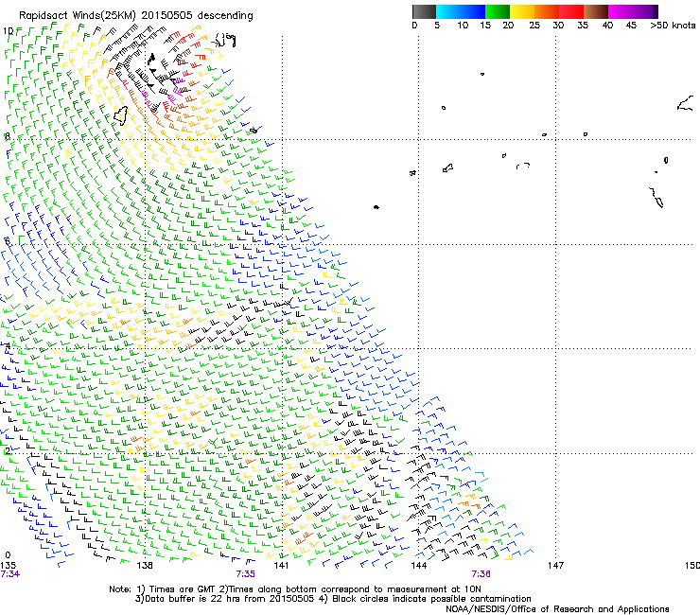
Task: Click the '>50 knots' legend label
Action: tap(673, 26)
